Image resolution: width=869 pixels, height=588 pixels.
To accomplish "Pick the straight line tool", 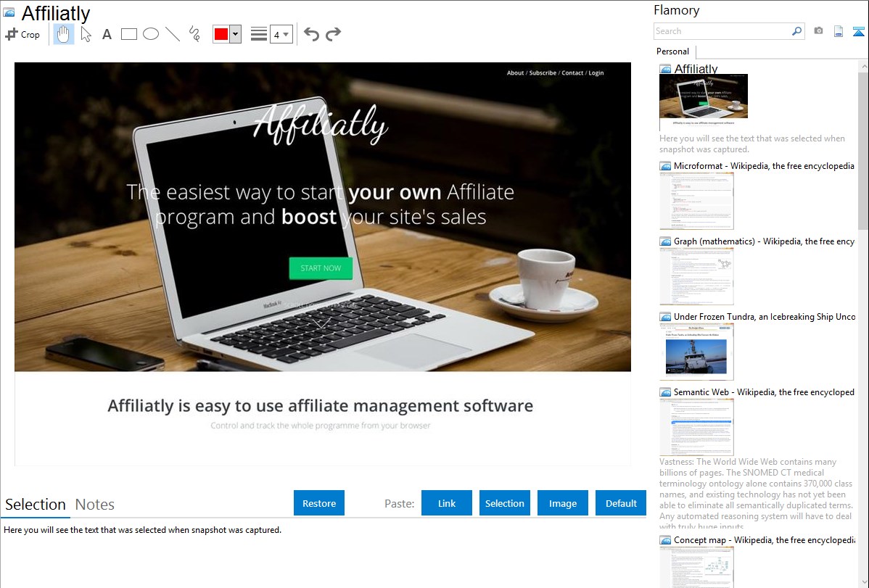I will [173, 34].
